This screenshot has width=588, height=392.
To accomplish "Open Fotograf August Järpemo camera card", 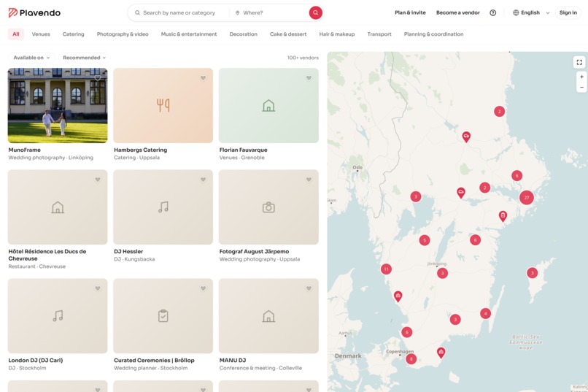I will [268, 207].
